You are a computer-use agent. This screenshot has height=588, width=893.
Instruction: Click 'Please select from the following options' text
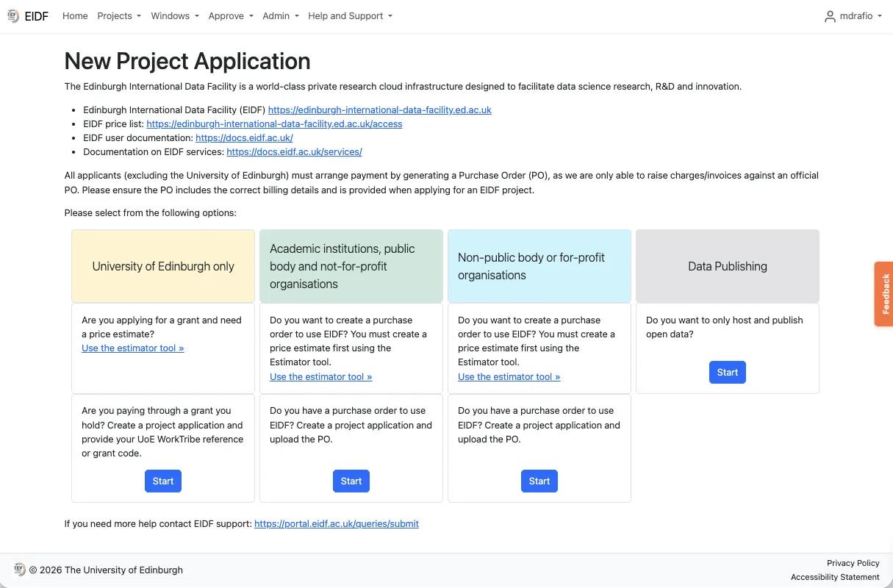point(150,213)
